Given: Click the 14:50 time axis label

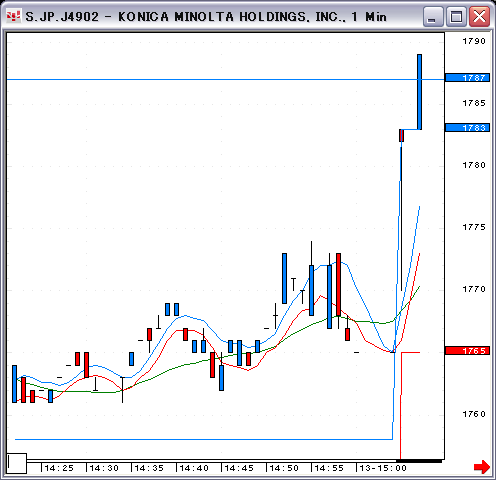Looking at the screenshot, I should 284,468.
